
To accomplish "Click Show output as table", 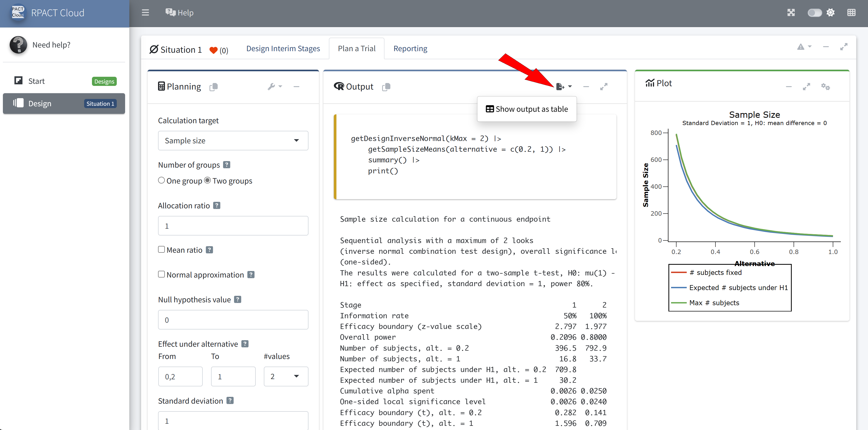I will point(527,109).
